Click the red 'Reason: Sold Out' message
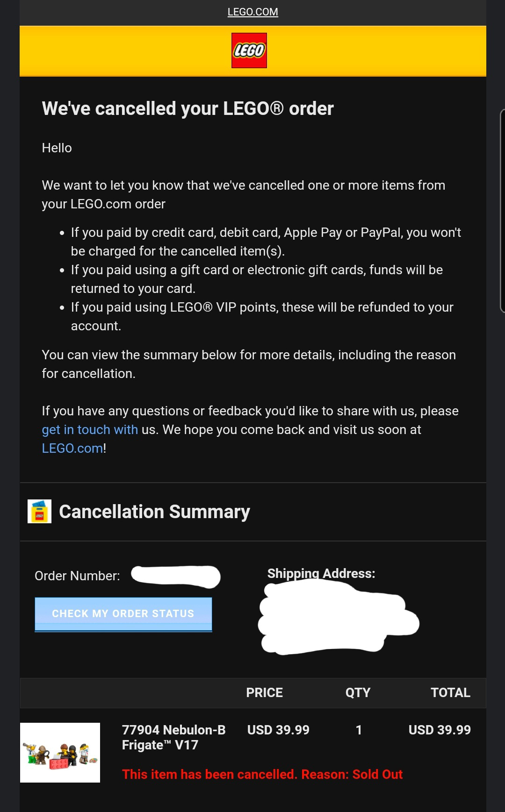Viewport: 505px width, 812px height. coord(262,774)
